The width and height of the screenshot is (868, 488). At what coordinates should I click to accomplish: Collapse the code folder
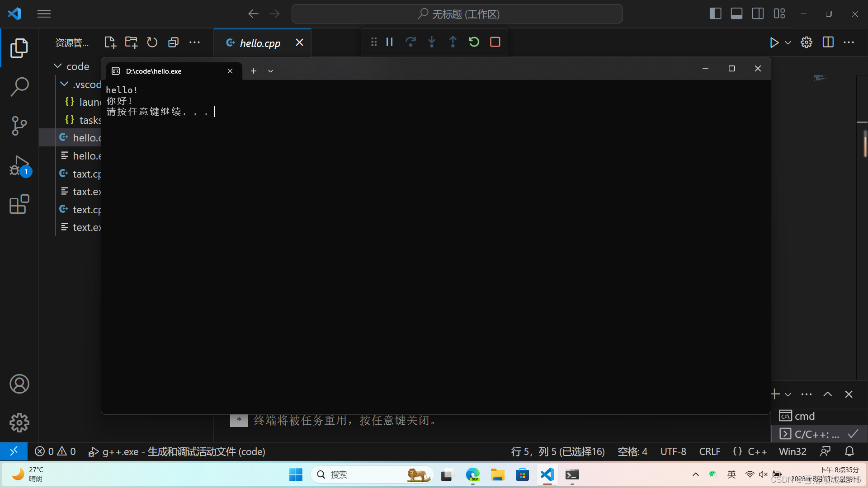(x=58, y=66)
